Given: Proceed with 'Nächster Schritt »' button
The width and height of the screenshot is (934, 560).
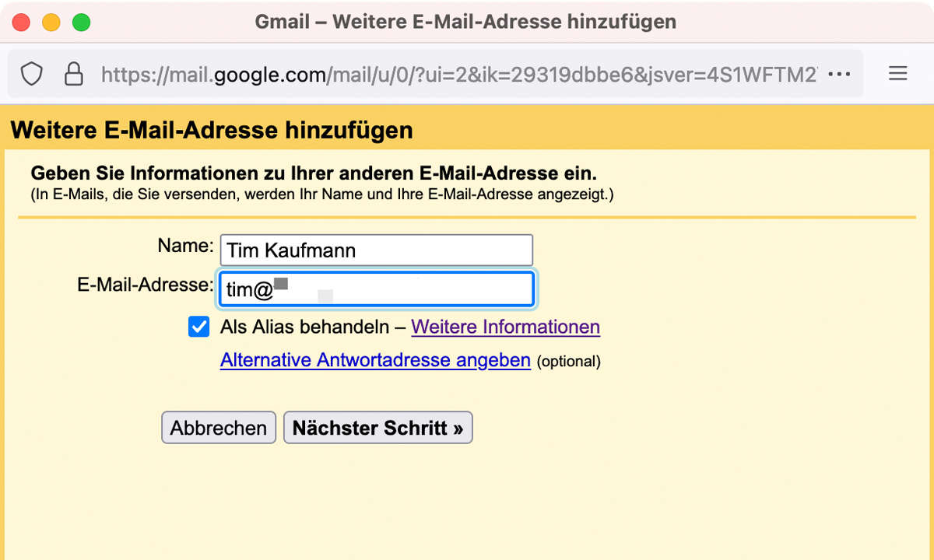Looking at the screenshot, I should pyautogui.click(x=378, y=428).
